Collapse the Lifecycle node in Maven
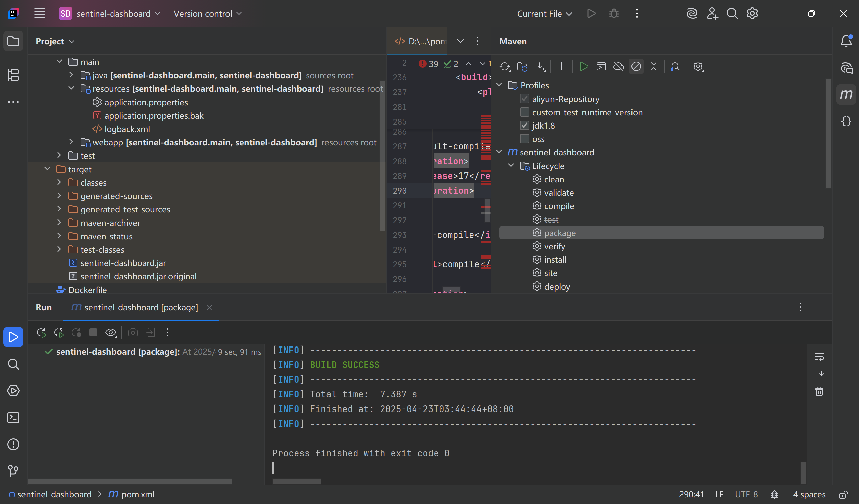 511,166
